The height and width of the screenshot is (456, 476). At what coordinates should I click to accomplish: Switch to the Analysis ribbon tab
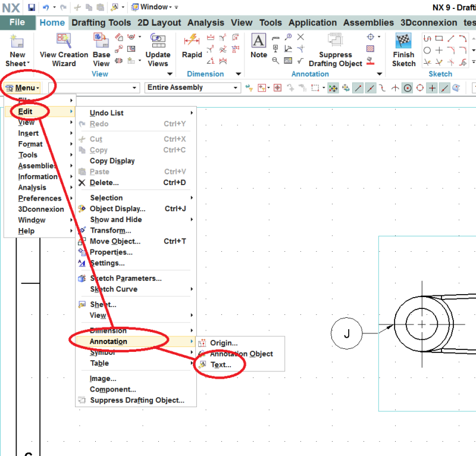tap(205, 23)
